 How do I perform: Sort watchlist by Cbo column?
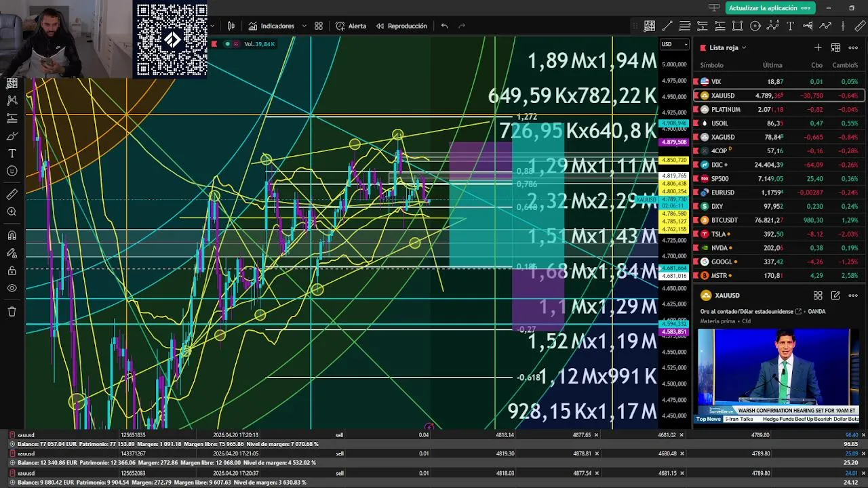(x=816, y=65)
